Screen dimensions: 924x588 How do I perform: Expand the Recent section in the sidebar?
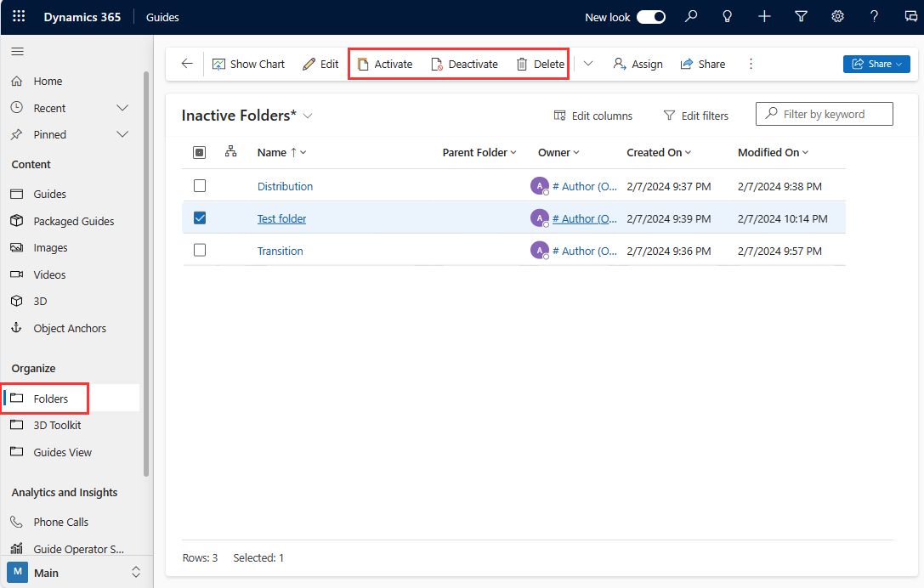122,108
